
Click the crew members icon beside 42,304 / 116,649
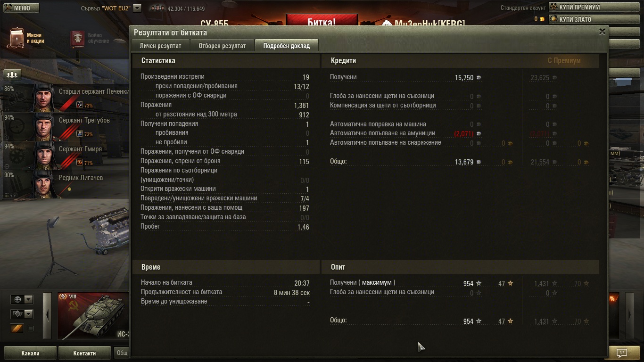pyautogui.click(x=155, y=8)
